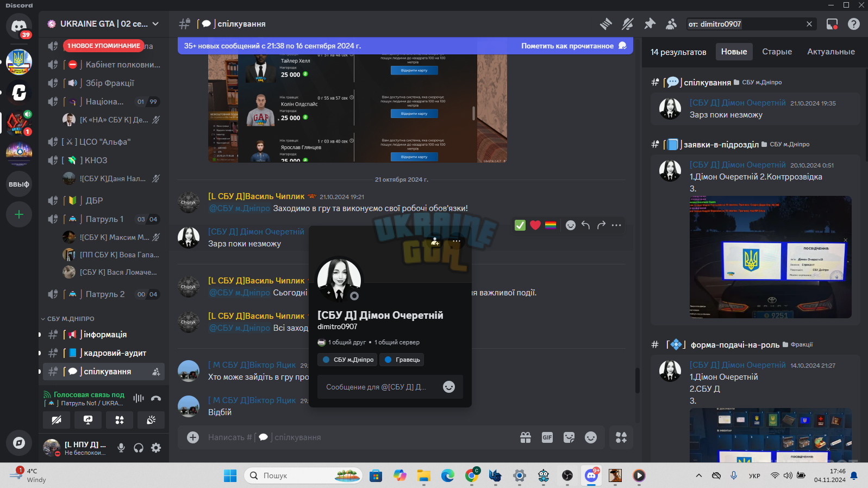Viewport: 868px width, 488px height.
Task: Open the passport image in the заявки-в-підрозділ result
Action: (771, 257)
